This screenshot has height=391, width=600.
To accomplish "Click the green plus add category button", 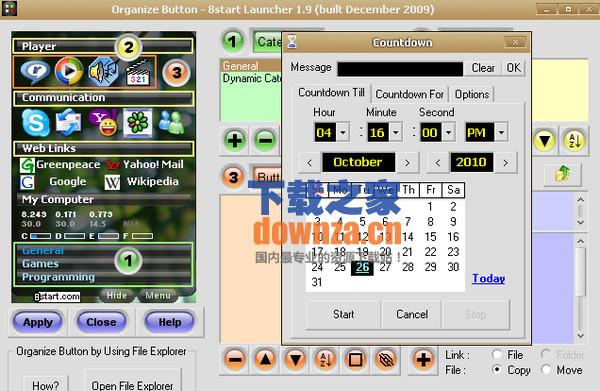I will 235,140.
